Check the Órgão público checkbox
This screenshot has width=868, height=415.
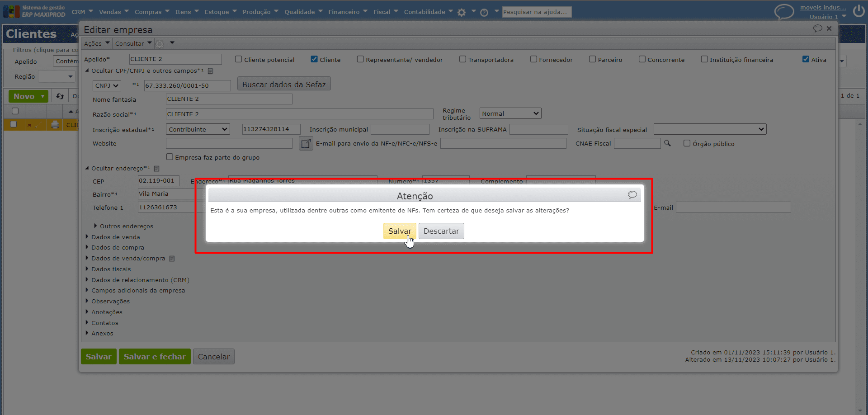pos(687,143)
